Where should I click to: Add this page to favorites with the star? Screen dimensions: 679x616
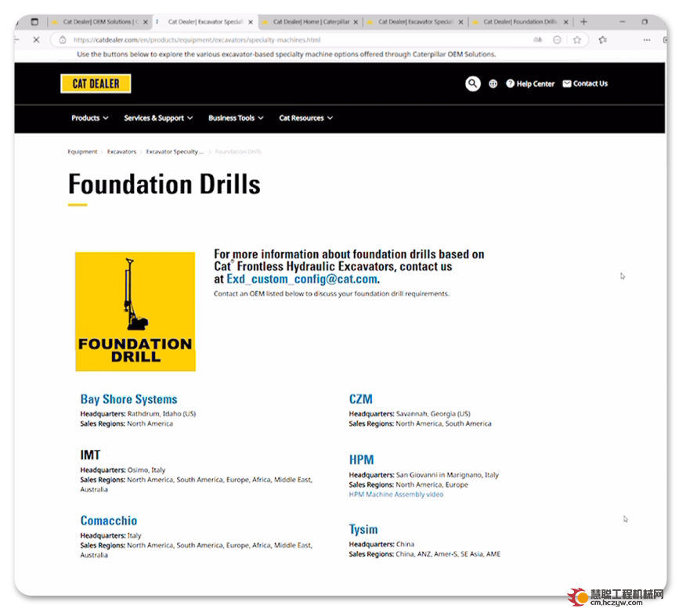(577, 40)
